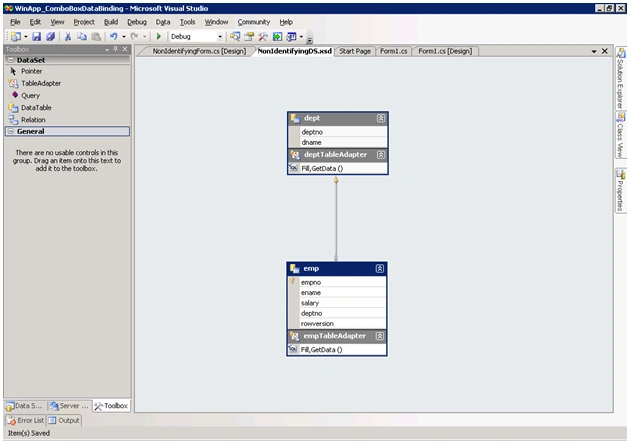631x442 pixels.
Task: Collapse the empTableAdapter section chevron
Action: coord(379,336)
